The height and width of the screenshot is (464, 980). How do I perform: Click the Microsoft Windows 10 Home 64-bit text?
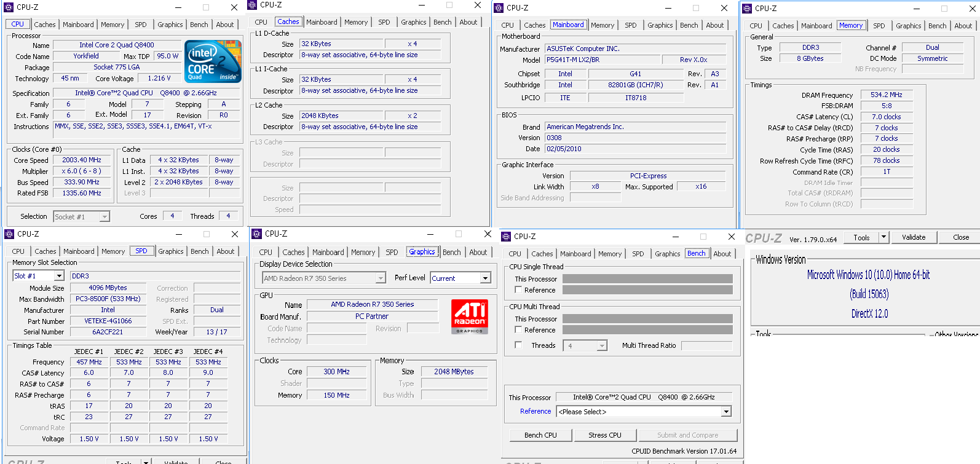[x=868, y=275]
